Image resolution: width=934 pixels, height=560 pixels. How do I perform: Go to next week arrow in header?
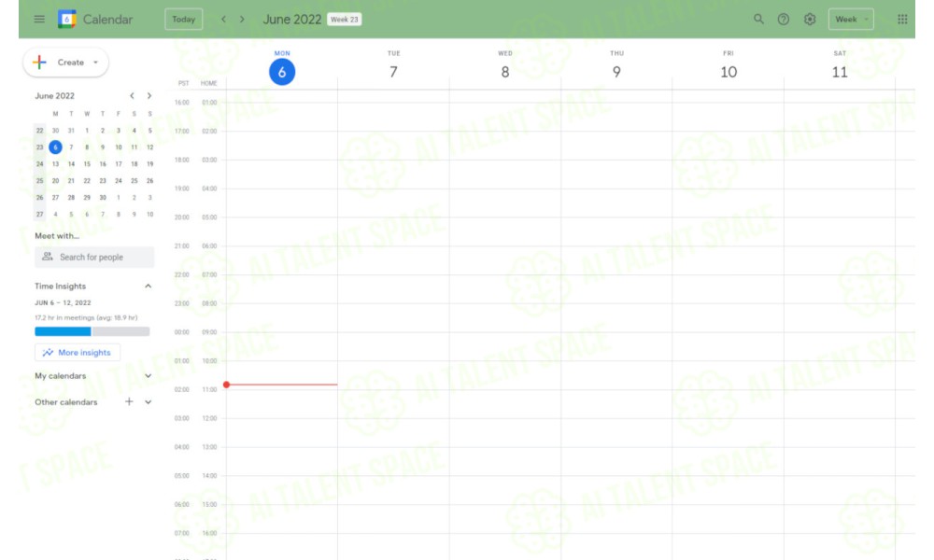pos(242,19)
